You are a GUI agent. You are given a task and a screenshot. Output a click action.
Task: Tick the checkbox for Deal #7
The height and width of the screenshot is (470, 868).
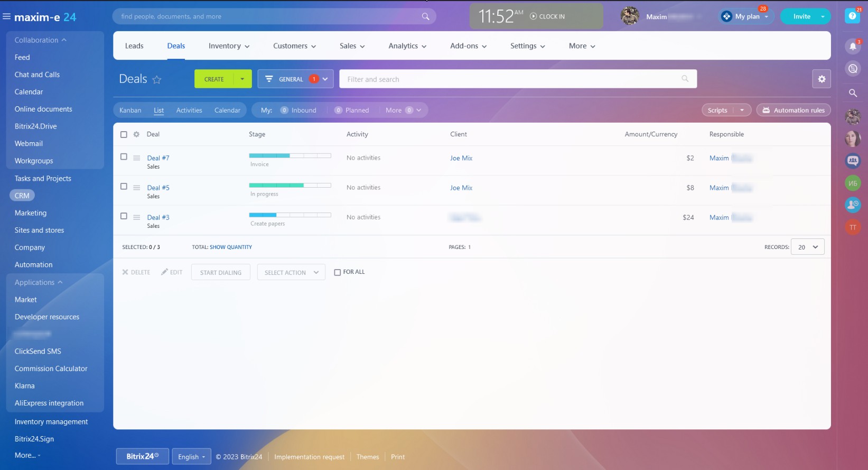point(124,156)
